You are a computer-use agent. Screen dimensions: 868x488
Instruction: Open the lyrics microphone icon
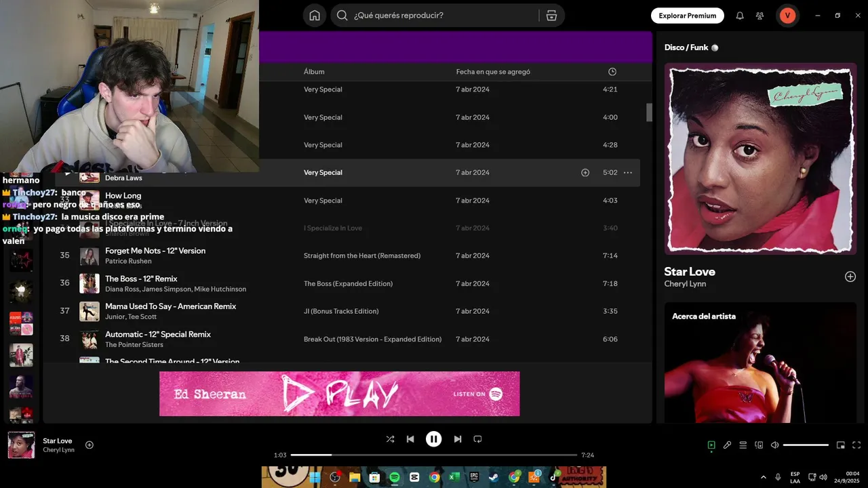tap(727, 445)
